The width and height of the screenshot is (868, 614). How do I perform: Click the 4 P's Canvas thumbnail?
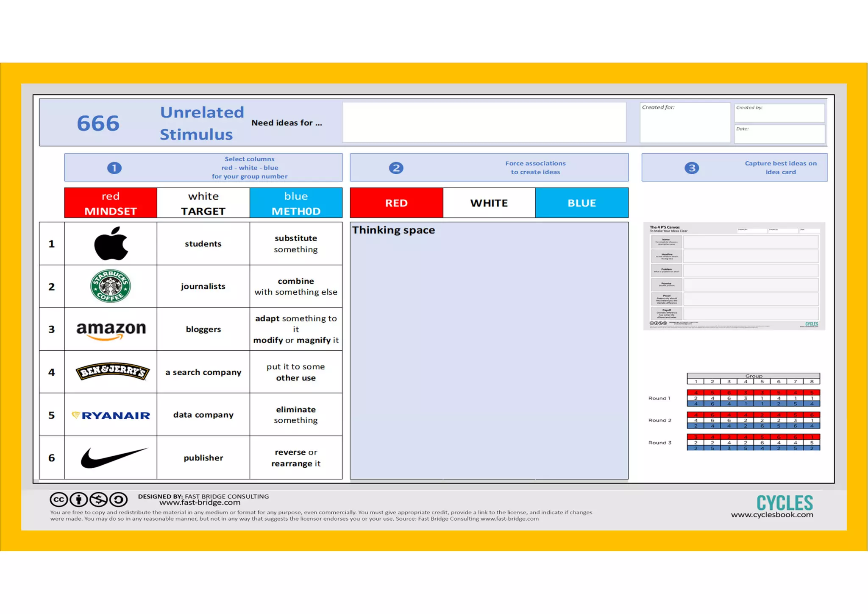tap(734, 276)
